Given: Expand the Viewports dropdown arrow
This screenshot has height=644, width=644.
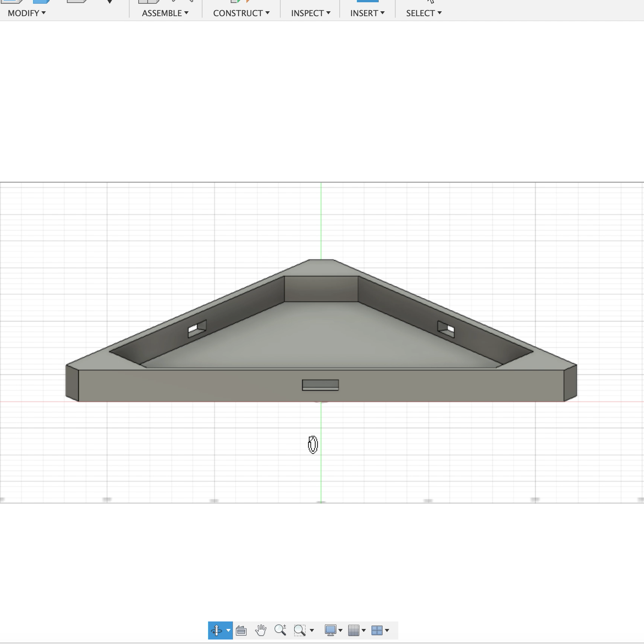Looking at the screenshot, I should pos(388,630).
